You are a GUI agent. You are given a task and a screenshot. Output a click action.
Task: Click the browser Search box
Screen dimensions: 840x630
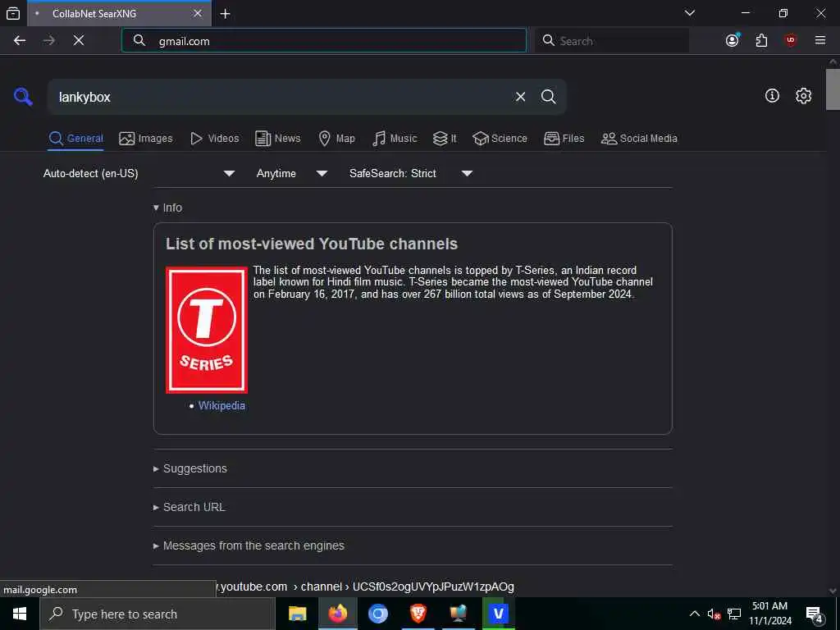click(612, 41)
